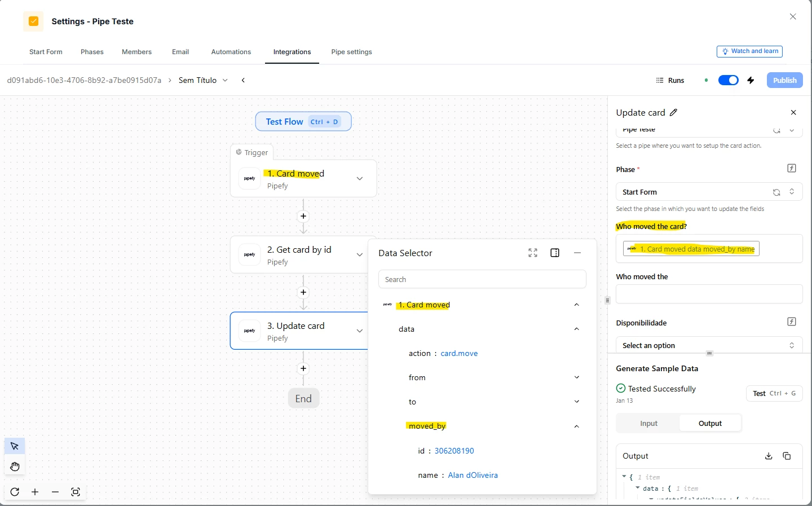The height and width of the screenshot is (506, 812).
Task: Switch to Email tab
Action: click(x=180, y=52)
